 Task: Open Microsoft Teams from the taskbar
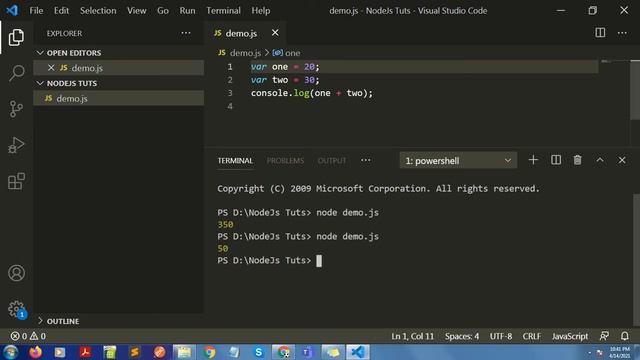(307, 352)
